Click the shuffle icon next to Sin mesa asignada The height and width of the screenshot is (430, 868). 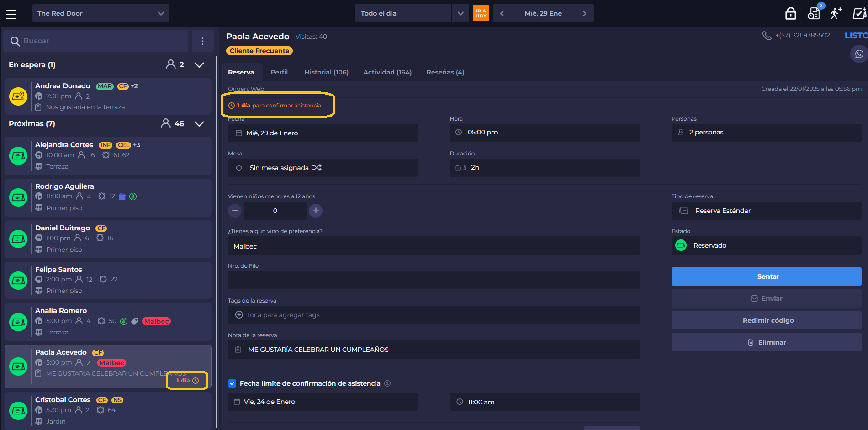(317, 168)
